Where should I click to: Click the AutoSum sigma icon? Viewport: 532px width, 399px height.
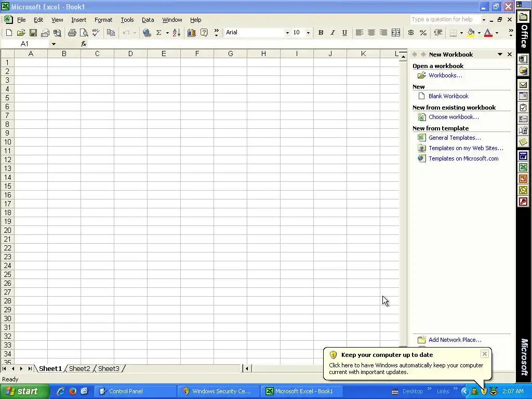[x=158, y=33]
